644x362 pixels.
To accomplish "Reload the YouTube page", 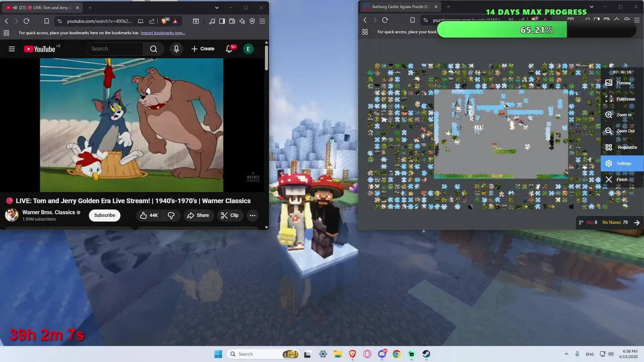I will (26, 21).
